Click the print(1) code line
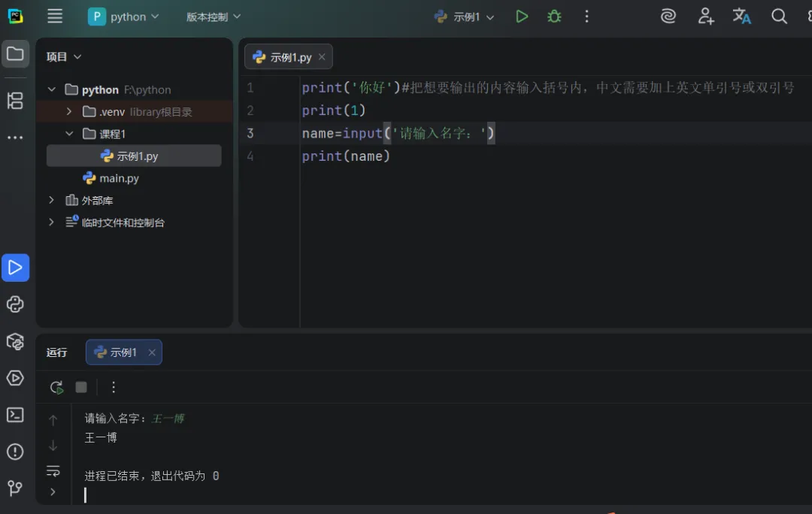The width and height of the screenshot is (812, 514). tap(334, 110)
